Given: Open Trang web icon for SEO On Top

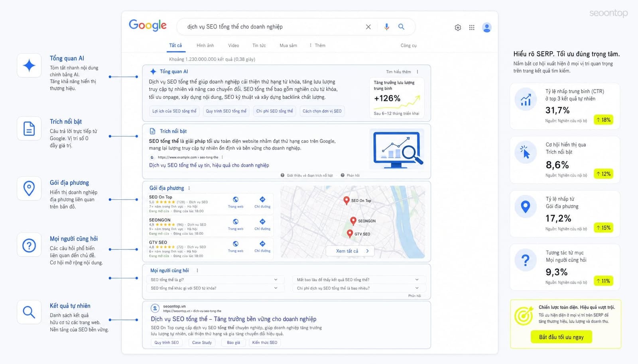Looking at the screenshot, I should pyautogui.click(x=236, y=200).
